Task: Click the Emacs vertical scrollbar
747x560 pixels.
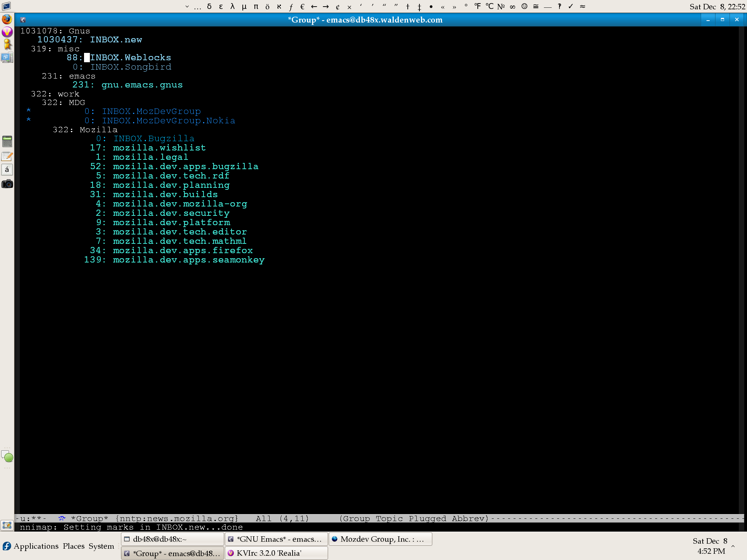Action: coord(741,270)
